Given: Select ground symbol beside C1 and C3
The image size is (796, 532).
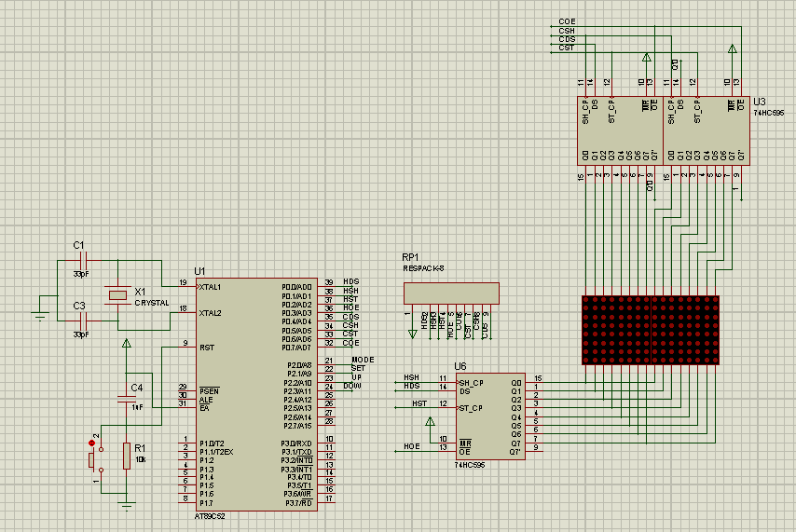Looking at the screenshot, I should 39,316.
